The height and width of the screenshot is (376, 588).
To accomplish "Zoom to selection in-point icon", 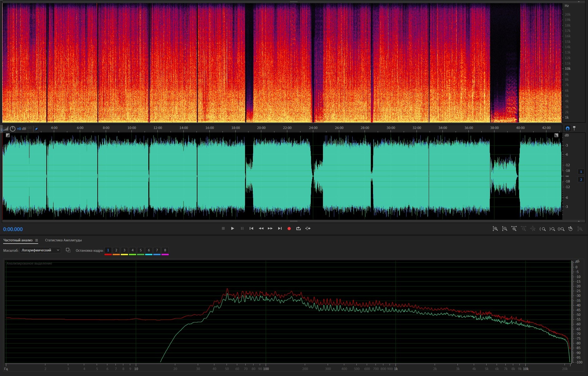I will tap(543, 229).
